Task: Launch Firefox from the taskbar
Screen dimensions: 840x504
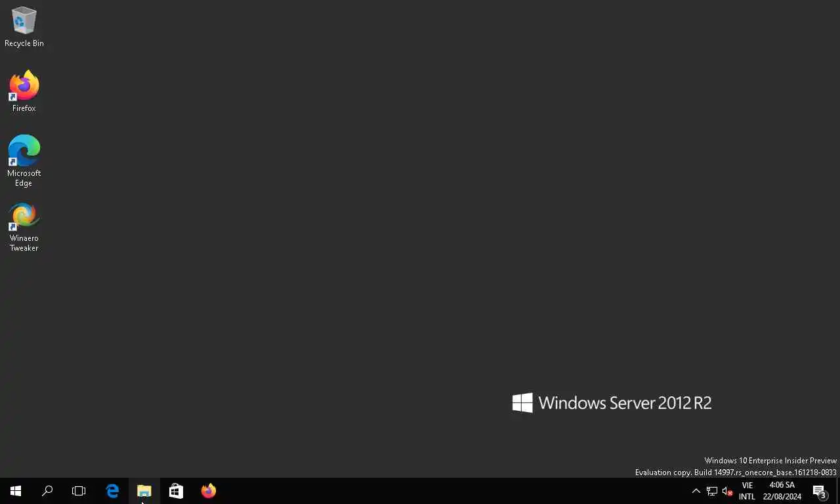Action: point(208,491)
